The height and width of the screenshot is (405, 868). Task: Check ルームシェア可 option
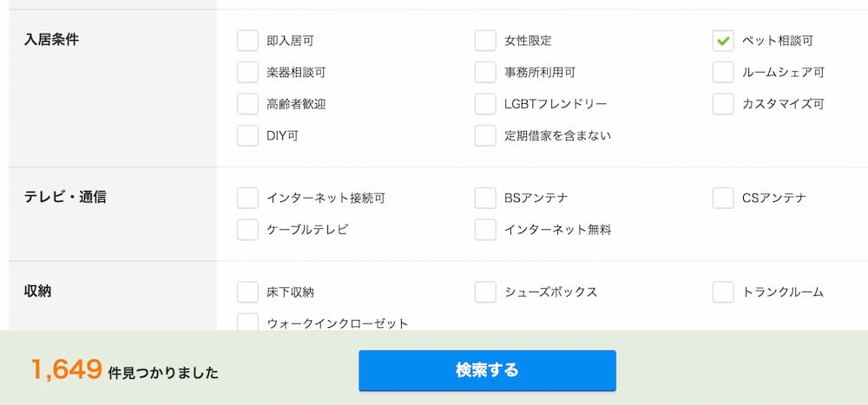(723, 72)
